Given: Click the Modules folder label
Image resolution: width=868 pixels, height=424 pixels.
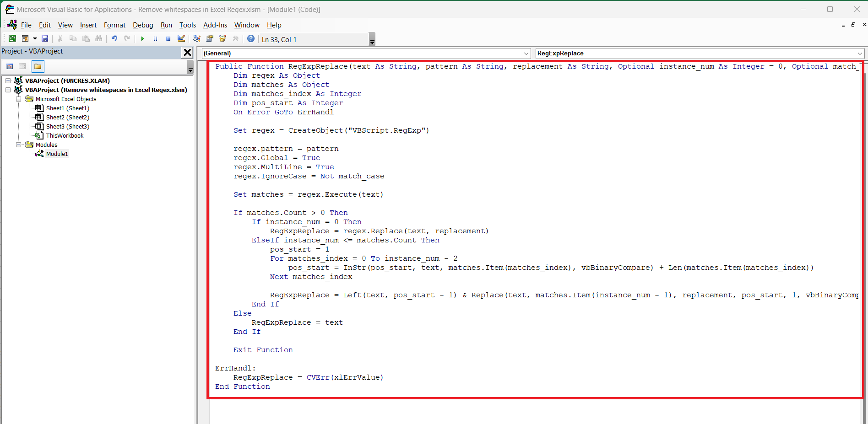Looking at the screenshot, I should (47, 145).
